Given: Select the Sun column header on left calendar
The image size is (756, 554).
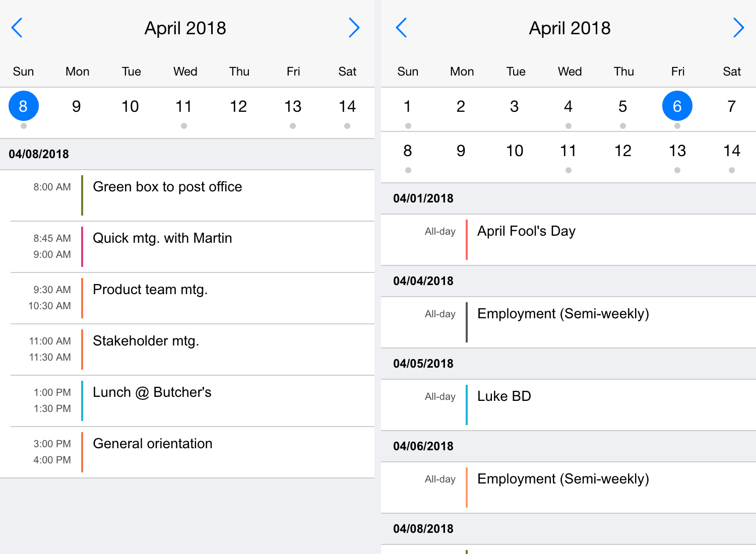Looking at the screenshot, I should (23, 72).
